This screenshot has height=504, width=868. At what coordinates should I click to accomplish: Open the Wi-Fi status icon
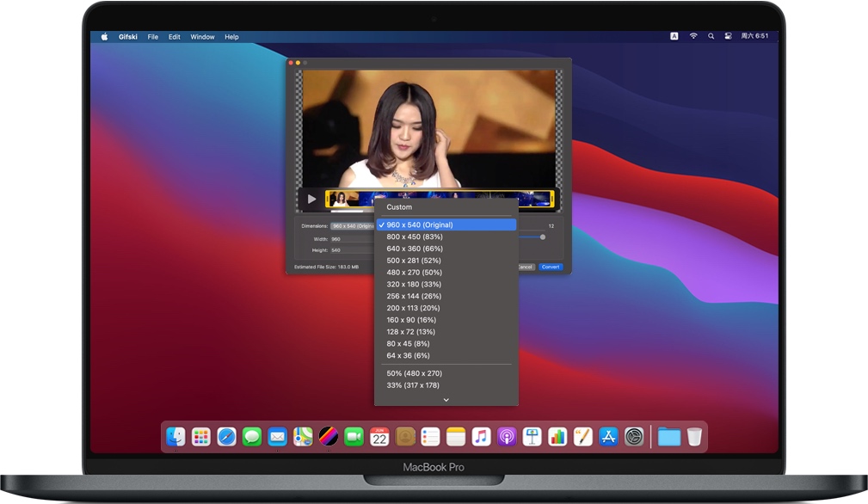693,37
